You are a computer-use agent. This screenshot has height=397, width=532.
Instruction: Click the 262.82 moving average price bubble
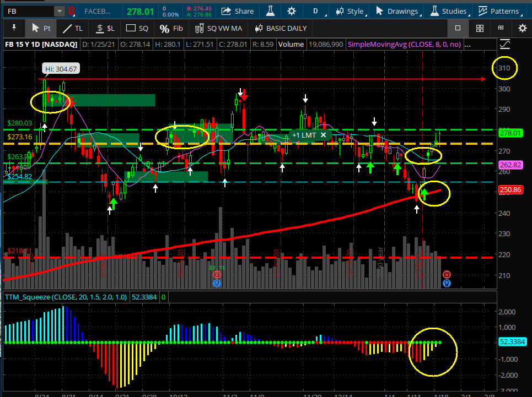513,164
